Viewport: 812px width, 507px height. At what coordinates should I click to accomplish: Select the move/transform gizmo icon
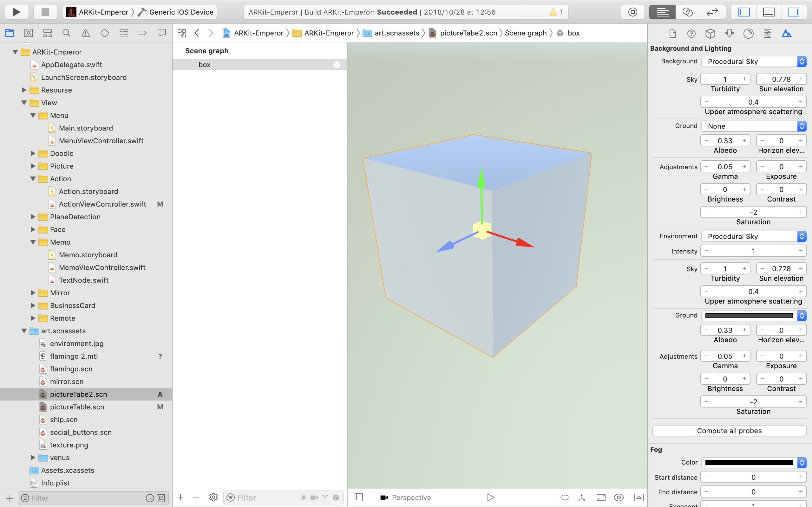(x=582, y=498)
